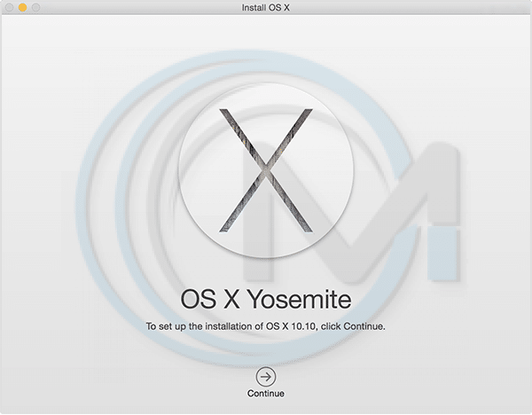Click the 'To set up the installation' text
Viewport: 532px width, 415px height.
tap(266, 326)
